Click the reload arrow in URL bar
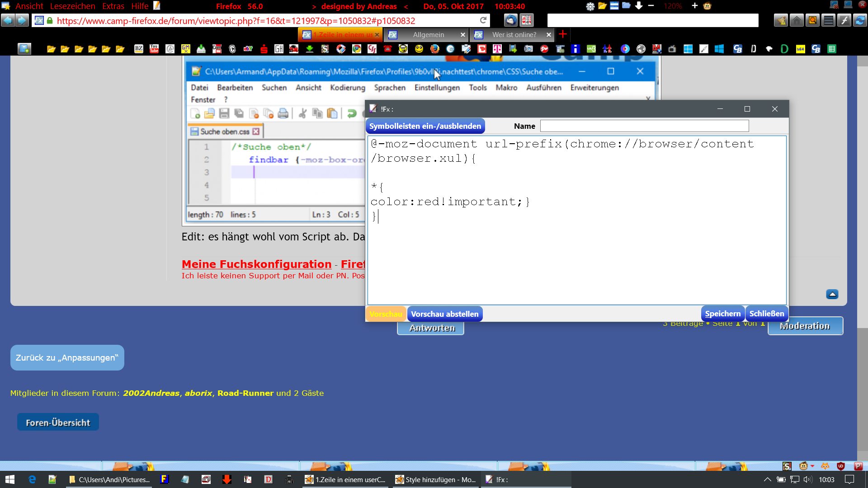Viewport: 868px width, 488px height. [483, 20]
